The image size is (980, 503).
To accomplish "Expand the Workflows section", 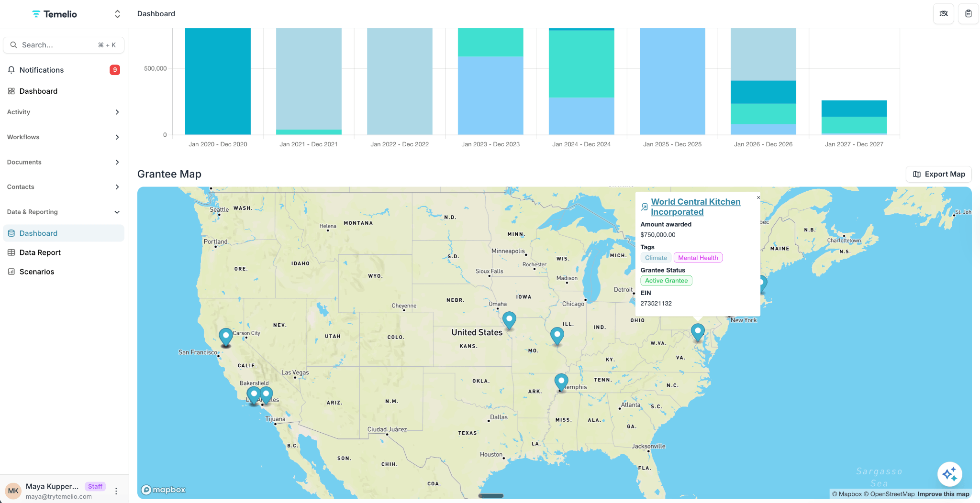I will coord(64,137).
